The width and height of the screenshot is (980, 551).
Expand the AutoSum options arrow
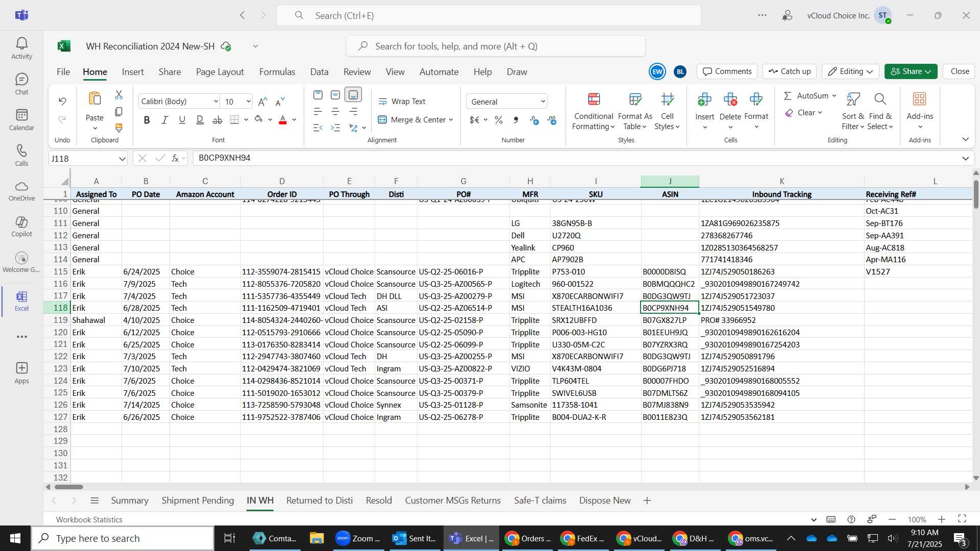pos(834,96)
